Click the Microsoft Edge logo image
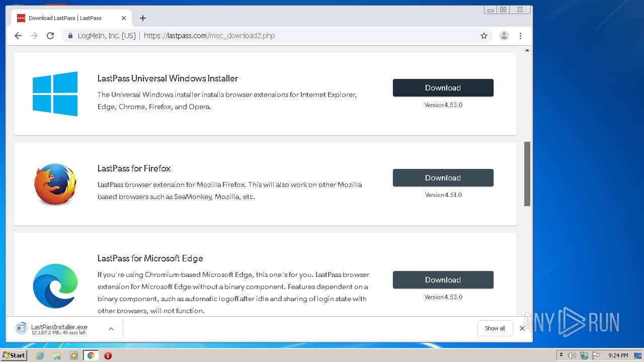The height and width of the screenshot is (362, 644). [x=55, y=286]
